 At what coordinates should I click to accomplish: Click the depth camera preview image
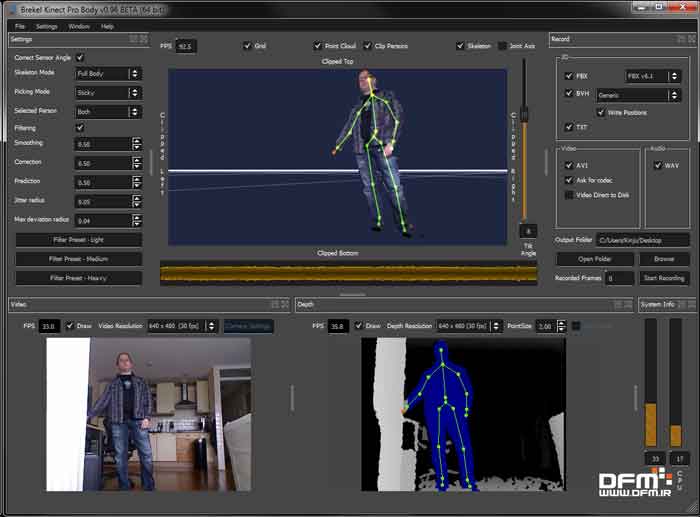[x=463, y=414]
